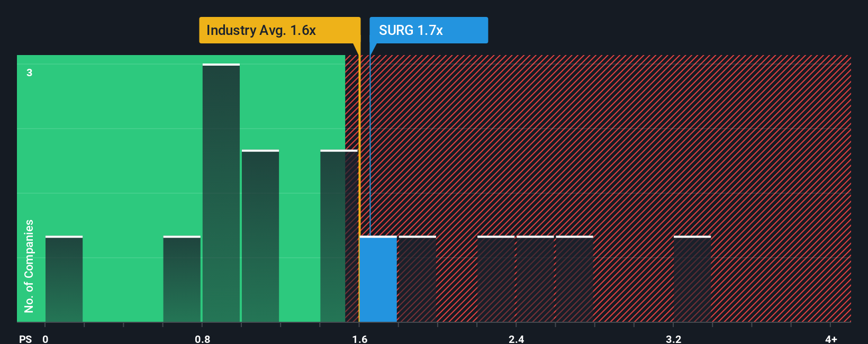Click the y-axis value 3
This screenshot has height=344, width=868.
coord(30,73)
